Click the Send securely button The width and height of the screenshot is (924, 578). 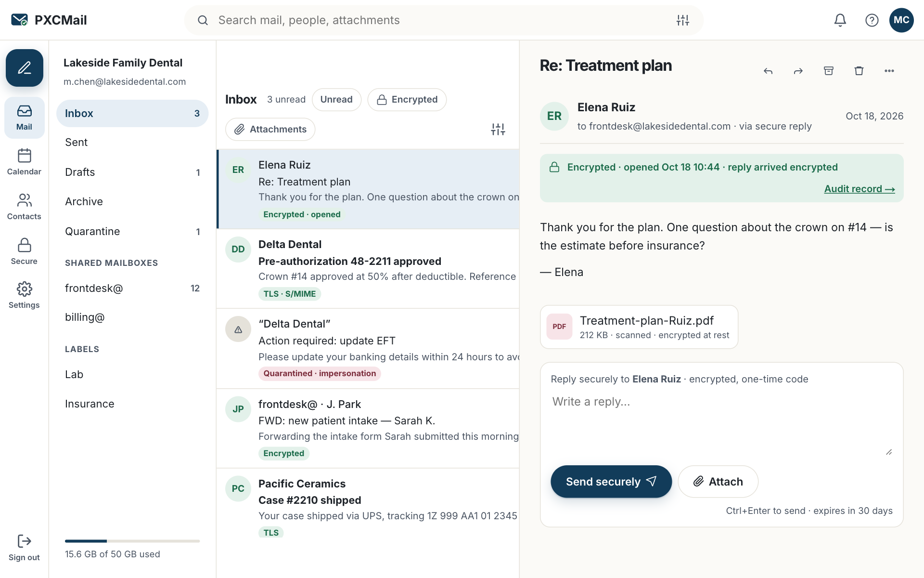pyautogui.click(x=611, y=482)
